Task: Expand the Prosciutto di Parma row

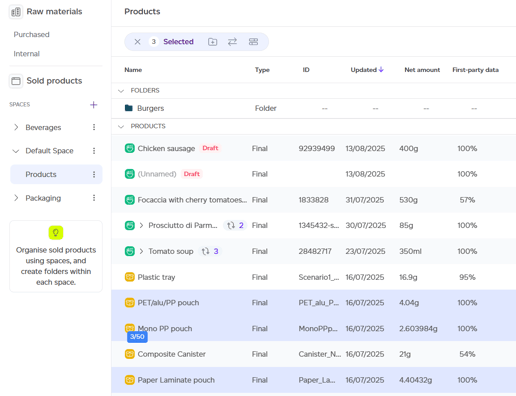Action: point(141,226)
